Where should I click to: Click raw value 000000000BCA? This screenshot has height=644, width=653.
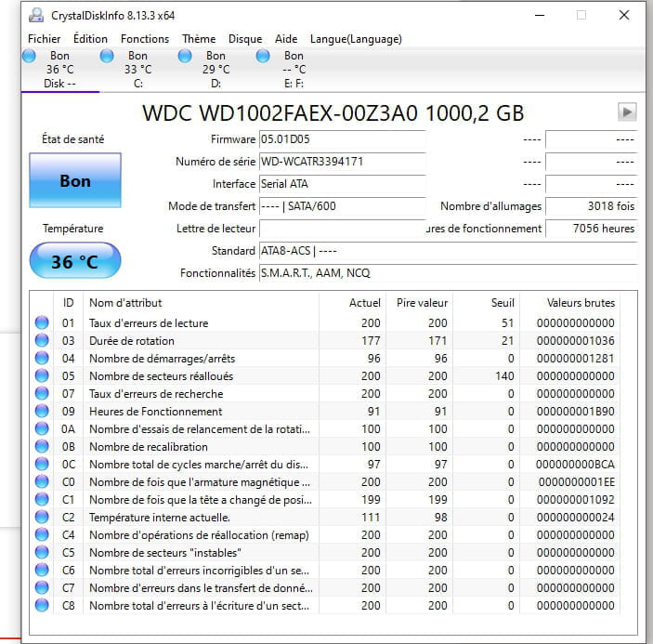(576, 465)
